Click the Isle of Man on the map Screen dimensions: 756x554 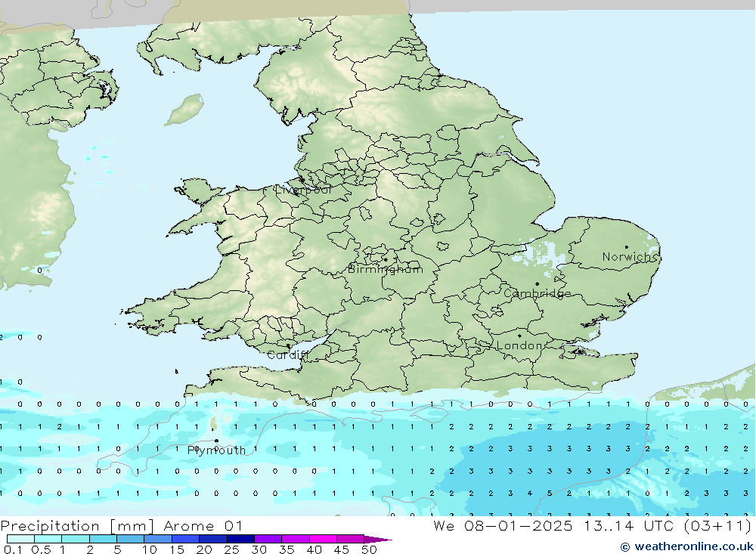point(184,110)
